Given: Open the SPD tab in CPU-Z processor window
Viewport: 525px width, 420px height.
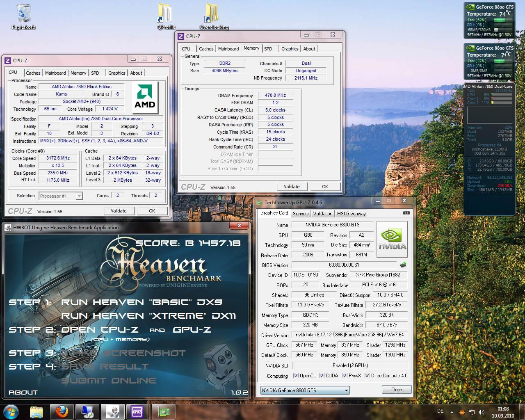Looking at the screenshot, I should 95,73.
